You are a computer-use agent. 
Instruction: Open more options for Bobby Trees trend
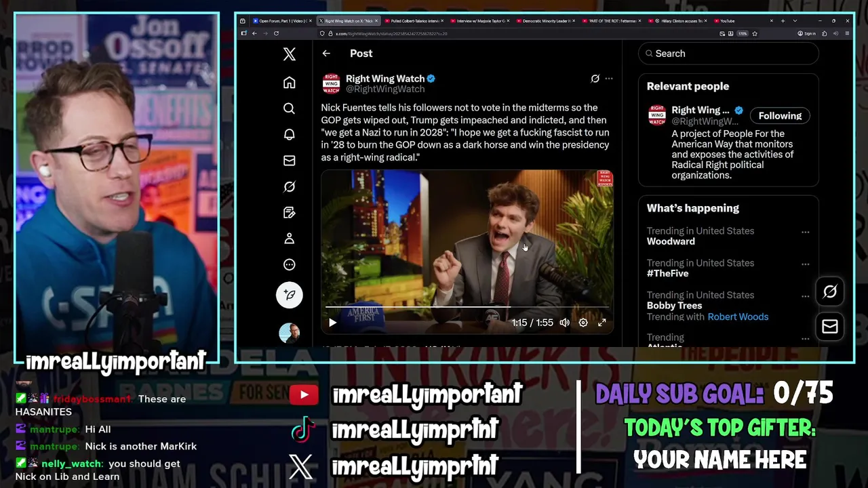pyautogui.click(x=805, y=296)
